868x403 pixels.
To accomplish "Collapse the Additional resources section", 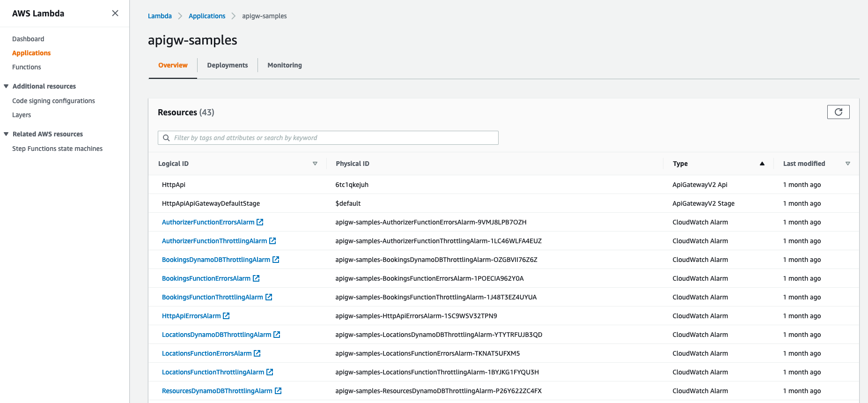I will (x=6, y=86).
